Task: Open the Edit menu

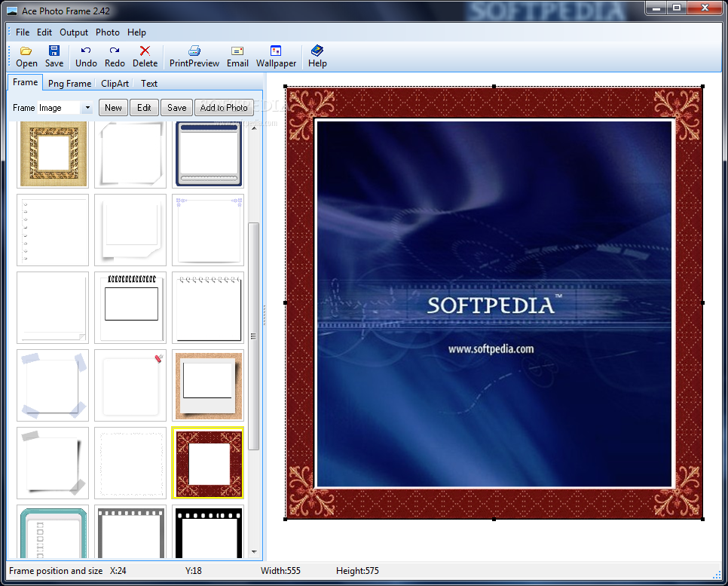Action: click(x=44, y=32)
